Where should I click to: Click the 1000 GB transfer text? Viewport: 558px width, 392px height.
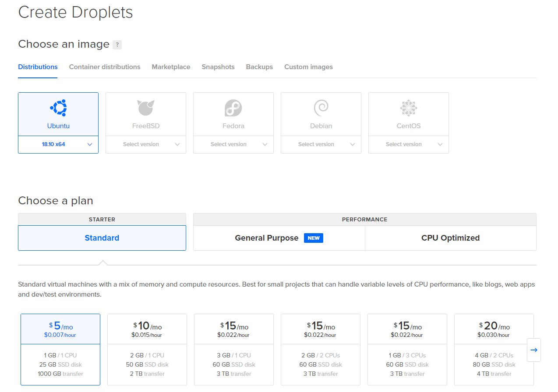point(60,374)
